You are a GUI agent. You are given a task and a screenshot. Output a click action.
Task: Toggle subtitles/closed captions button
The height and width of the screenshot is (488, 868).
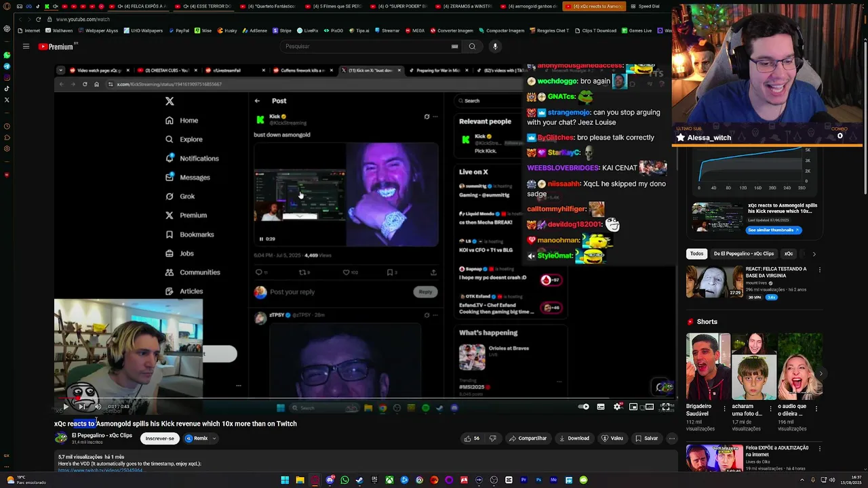point(601,407)
